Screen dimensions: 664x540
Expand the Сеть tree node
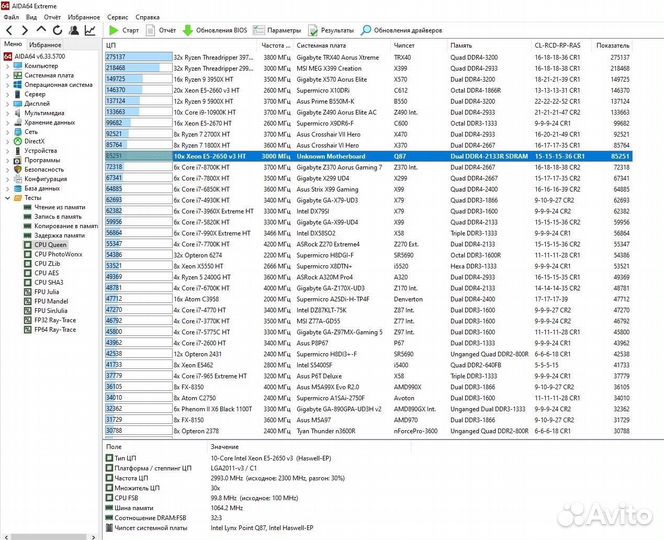click(7, 132)
